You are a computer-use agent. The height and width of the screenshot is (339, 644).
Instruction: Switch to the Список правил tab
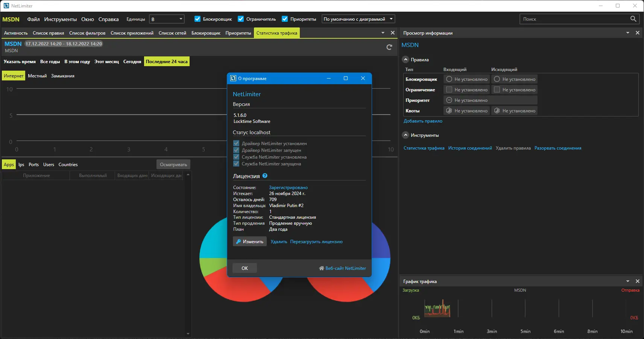(x=48, y=33)
